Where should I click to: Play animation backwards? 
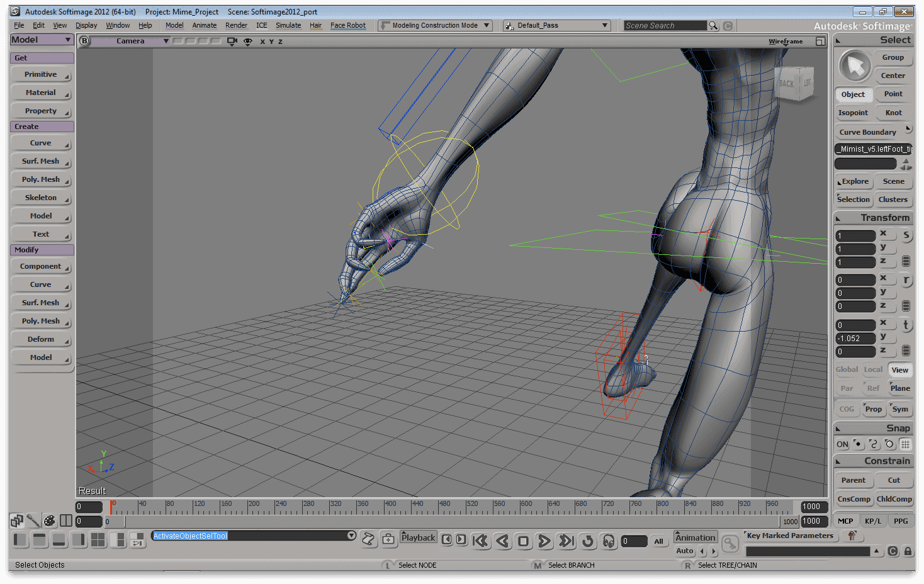502,541
